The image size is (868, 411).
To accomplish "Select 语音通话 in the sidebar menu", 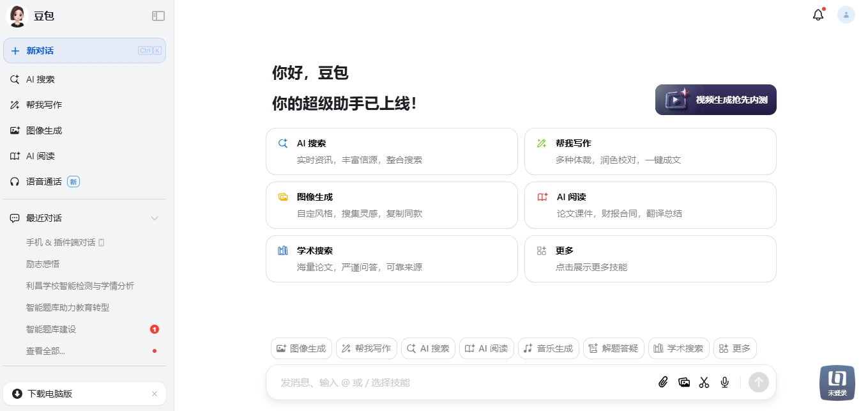I will pyautogui.click(x=84, y=182).
